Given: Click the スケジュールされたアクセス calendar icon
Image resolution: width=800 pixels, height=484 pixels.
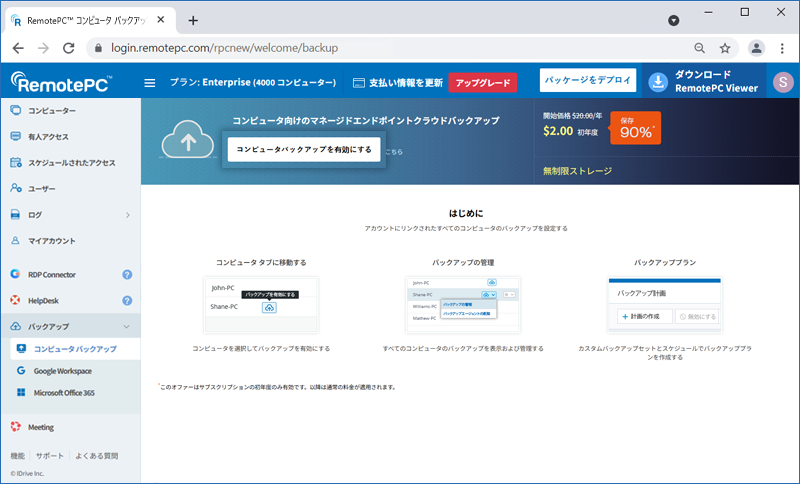Looking at the screenshot, I should pos(16,162).
